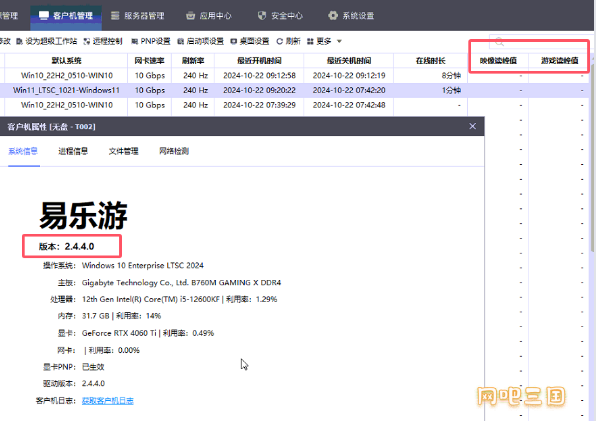Sort by 默认系统 column header
596x421 pixels.
66,60
